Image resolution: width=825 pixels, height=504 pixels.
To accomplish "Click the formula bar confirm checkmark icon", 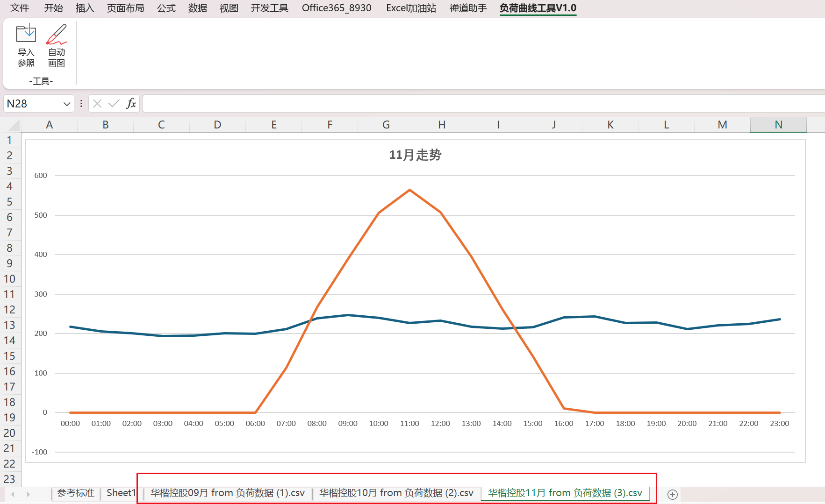I will (114, 104).
